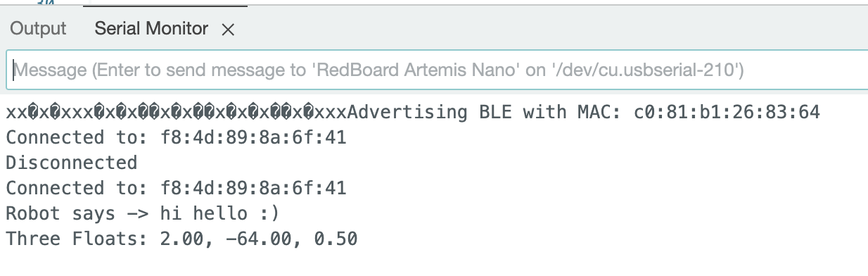
Task: Click the arrow symbol after 'Robot says'
Action: coord(139,213)
